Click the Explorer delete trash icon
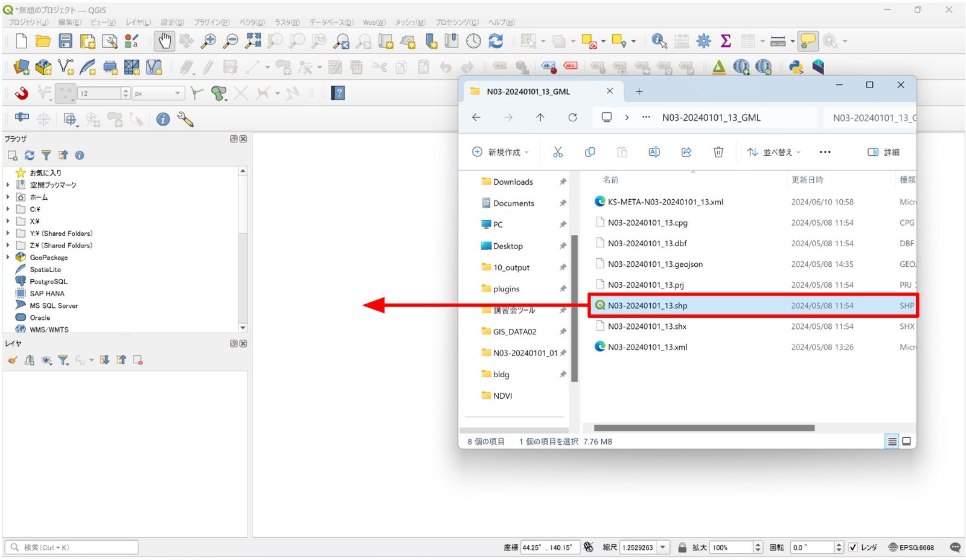This screenshot has width=966, height=560. point(718,152)
